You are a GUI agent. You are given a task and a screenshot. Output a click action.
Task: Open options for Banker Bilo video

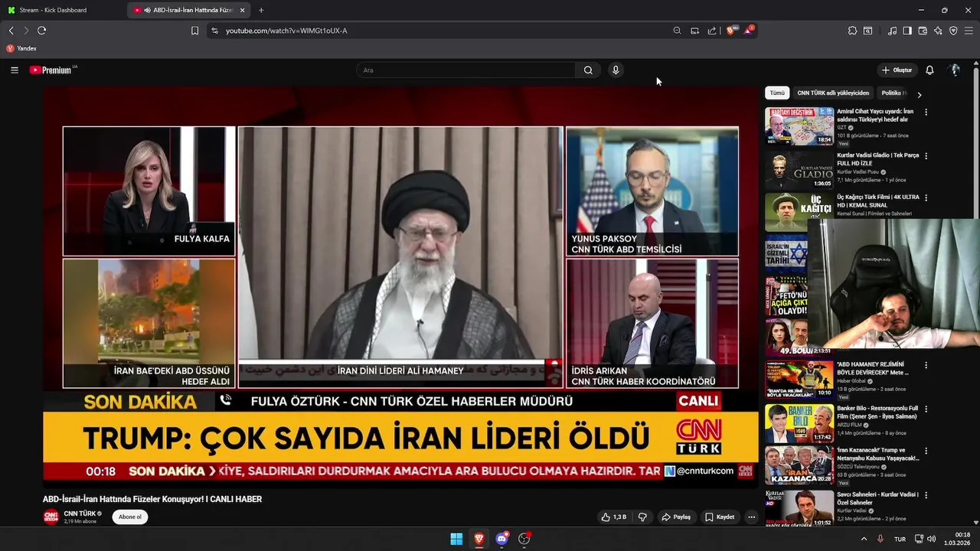click(926, 409)
